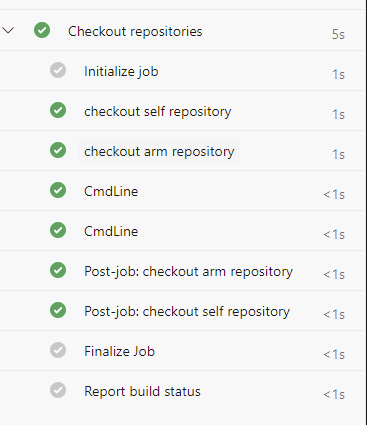Screen dimensions: 367x425
Task: Select the checkout self repository step
Action: click(x=183, y=111)
